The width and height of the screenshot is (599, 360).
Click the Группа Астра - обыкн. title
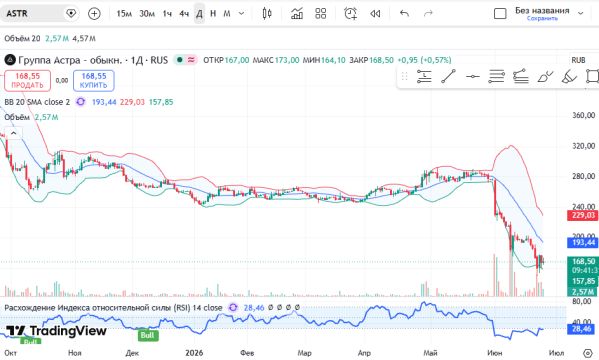point(70,60)
